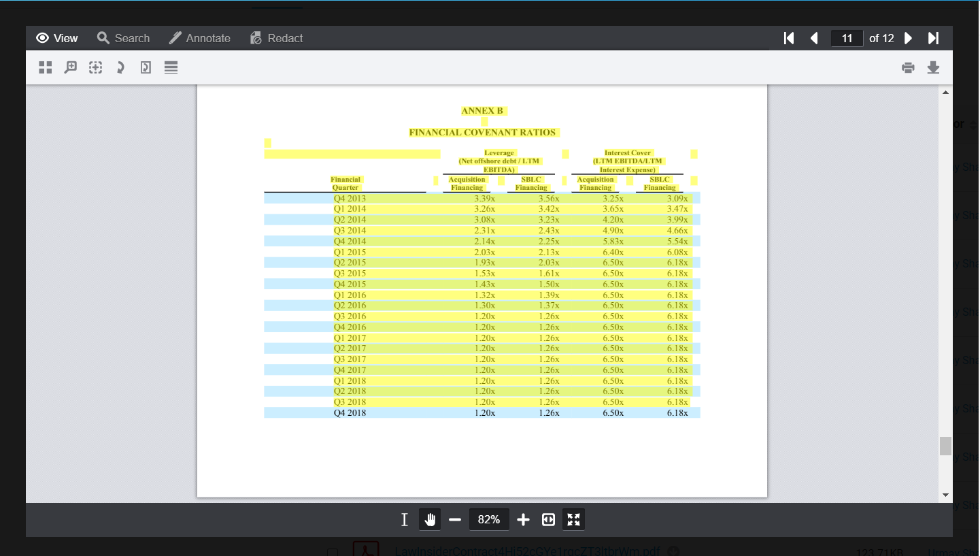980x556 pixels.
Task: Click the 1.61x value
Action: click(x=549, y=274)
